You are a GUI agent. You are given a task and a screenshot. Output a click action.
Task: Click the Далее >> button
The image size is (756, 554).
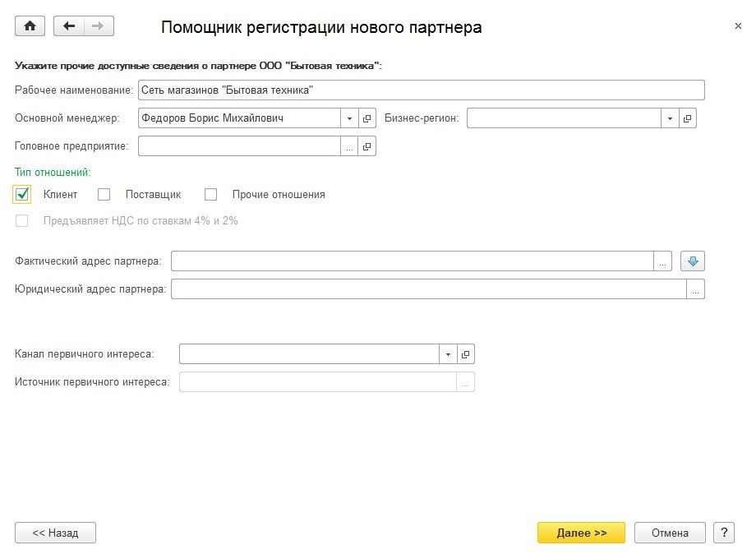(x=582, y=533)
